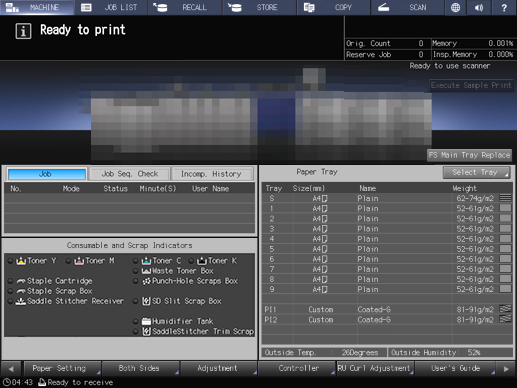The width and height of the screenshot is (517, 388).
Task: Open the JOB LIST tab
Action: (x=111, y=7)
